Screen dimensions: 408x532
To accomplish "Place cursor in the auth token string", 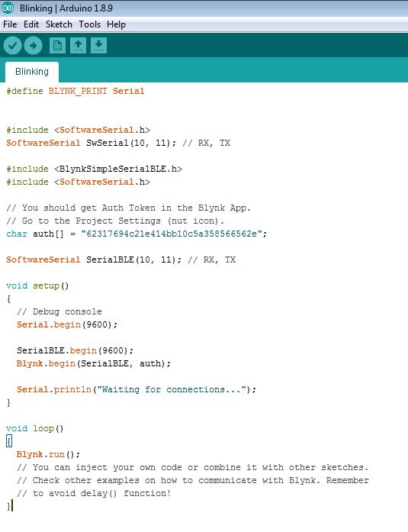I will pyautogui.click(x=172, y=234).
